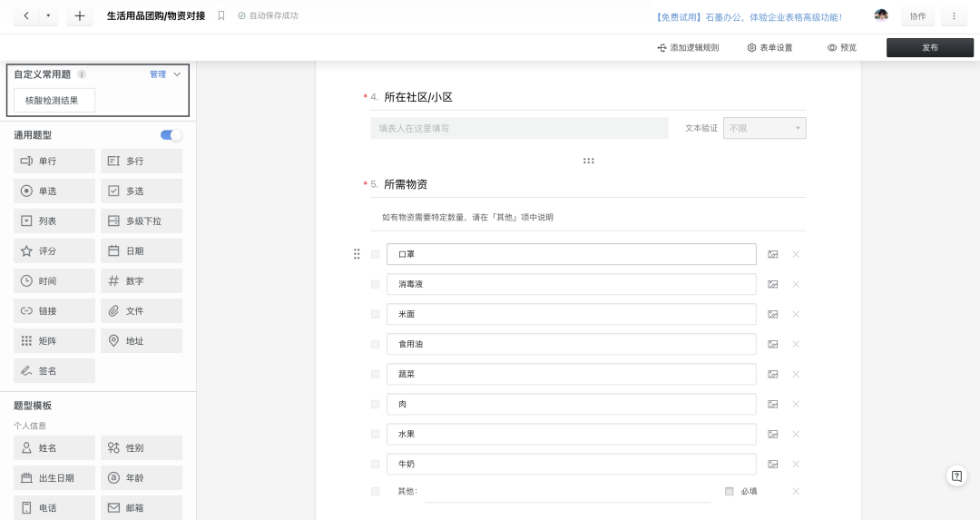Check the box beside 肉

tap(375, 405)
